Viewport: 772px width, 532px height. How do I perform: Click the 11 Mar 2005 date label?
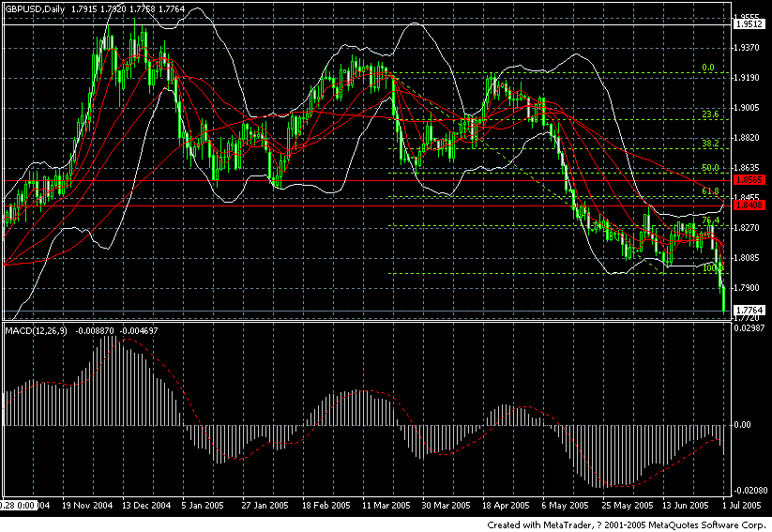pyautogui.click(x=386, y=506)
